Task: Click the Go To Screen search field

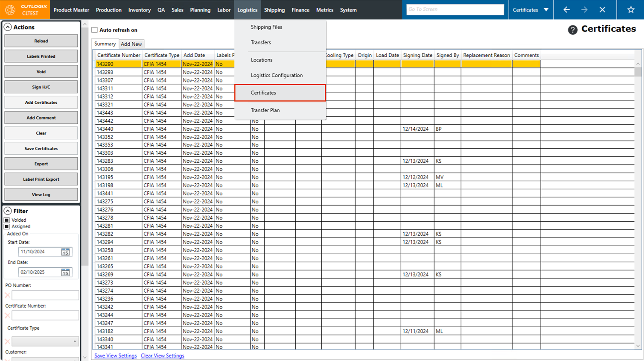Action: (x=455, y=9)
